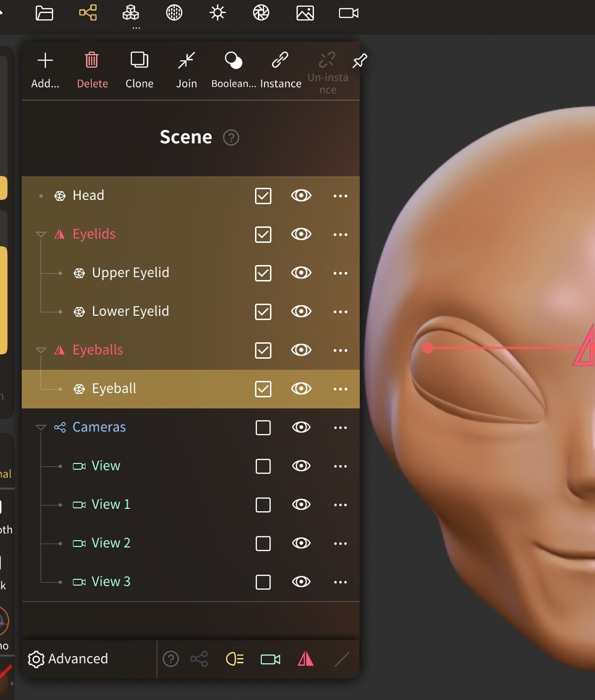595x700 pixels.
Task: Toggle visibility of View camera
Action: point(301,466)
